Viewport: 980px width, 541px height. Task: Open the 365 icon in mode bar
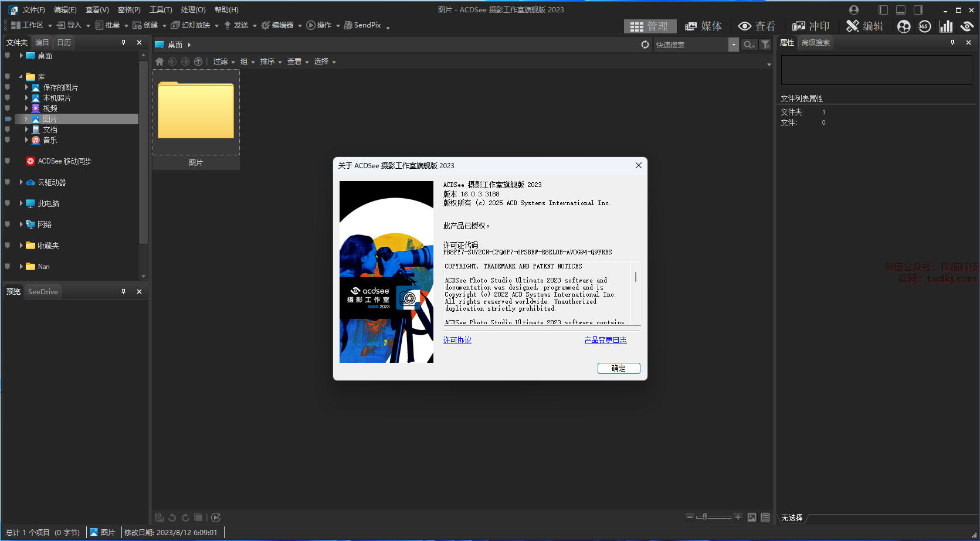924,26
